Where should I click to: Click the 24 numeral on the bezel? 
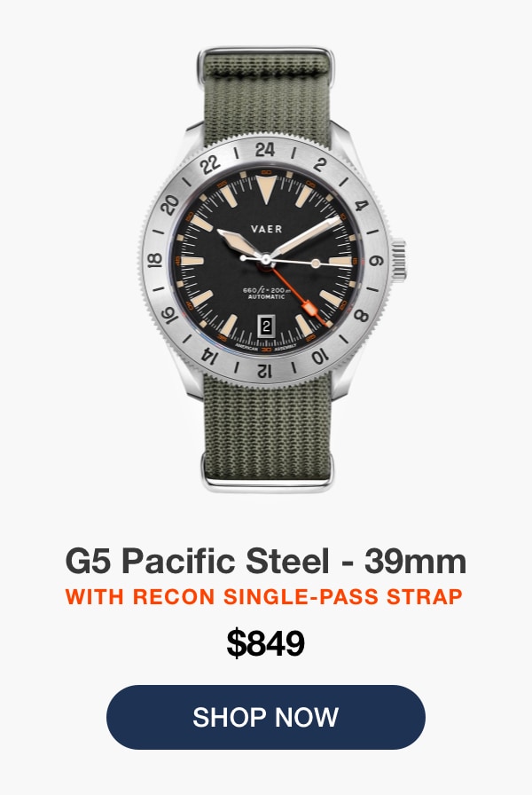point(265,150)
